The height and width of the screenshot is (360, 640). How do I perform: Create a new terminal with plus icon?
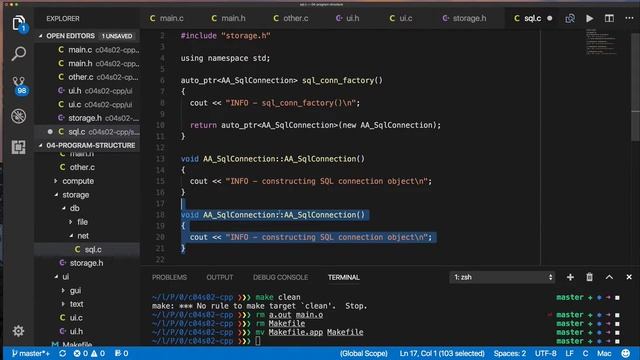(570, 277)
